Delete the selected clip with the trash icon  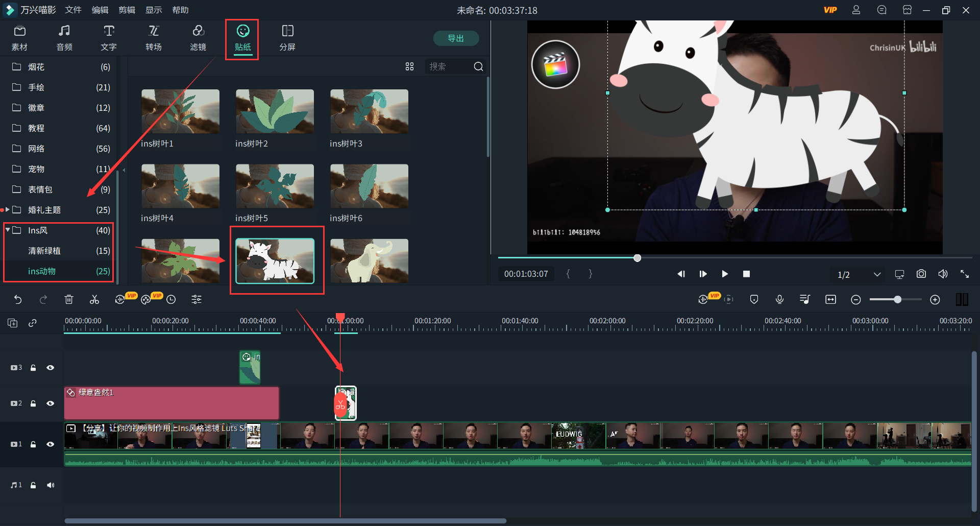(69, 300)
